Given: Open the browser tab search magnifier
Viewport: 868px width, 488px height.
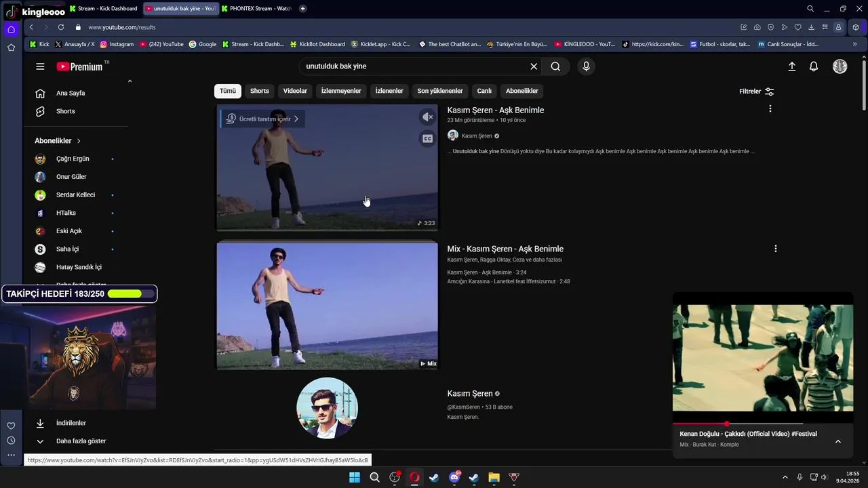Looking at the screenshot, I should (x=810, y=9).
